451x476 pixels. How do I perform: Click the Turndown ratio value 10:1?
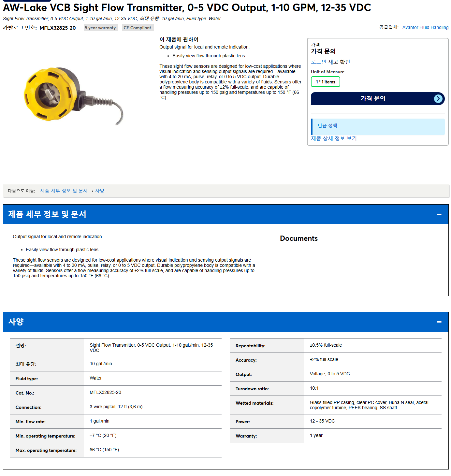point(314,388)
